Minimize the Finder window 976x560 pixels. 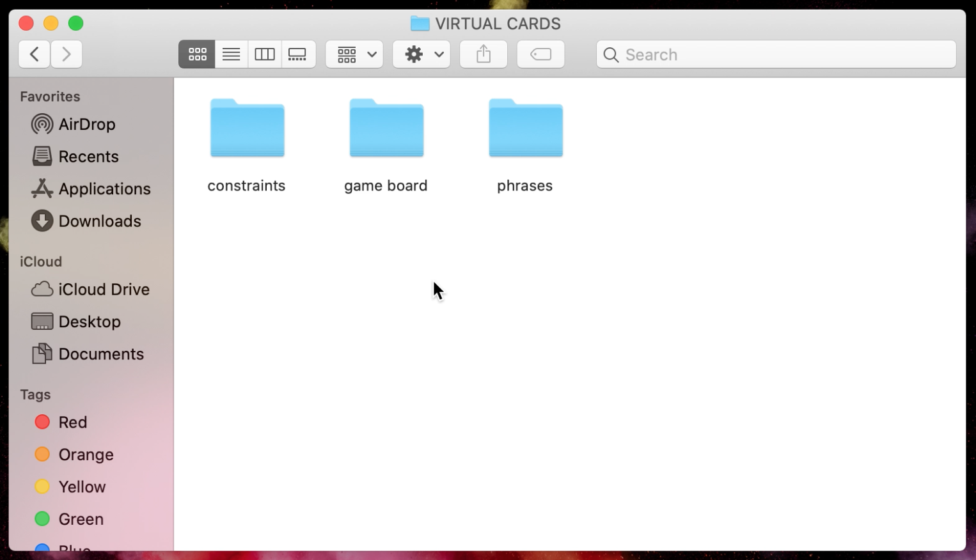(51, 24)
